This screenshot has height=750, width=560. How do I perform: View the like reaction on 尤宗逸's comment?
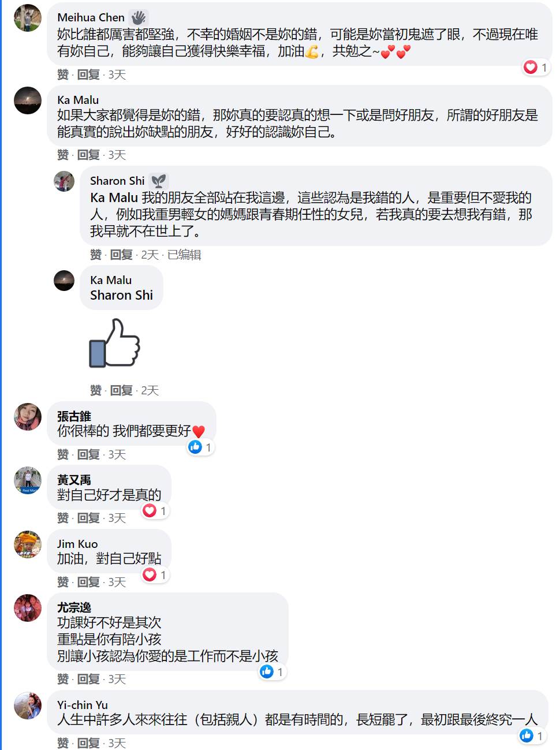[x=272, y=671]
